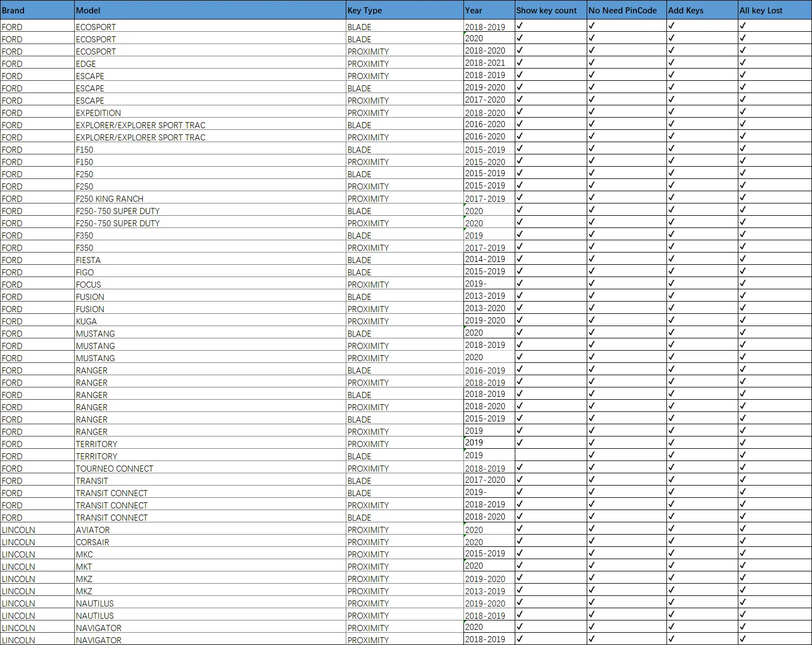Click the Show key count checkmark for AVIATOR

(x=520, y=528)
